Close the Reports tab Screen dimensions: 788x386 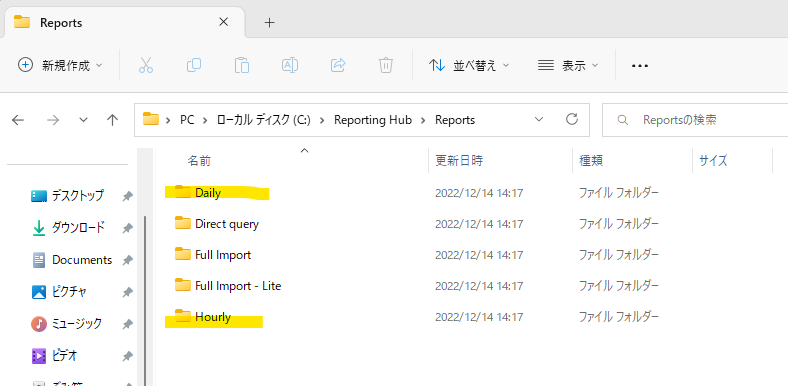[224, 22]
